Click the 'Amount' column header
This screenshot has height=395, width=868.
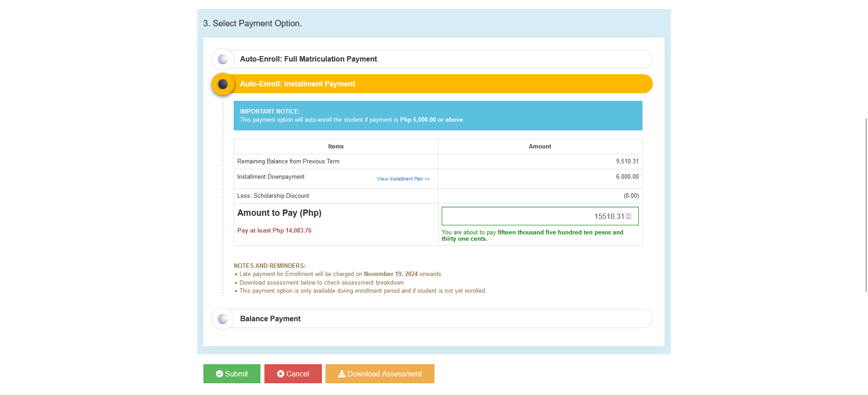(540, 147)
